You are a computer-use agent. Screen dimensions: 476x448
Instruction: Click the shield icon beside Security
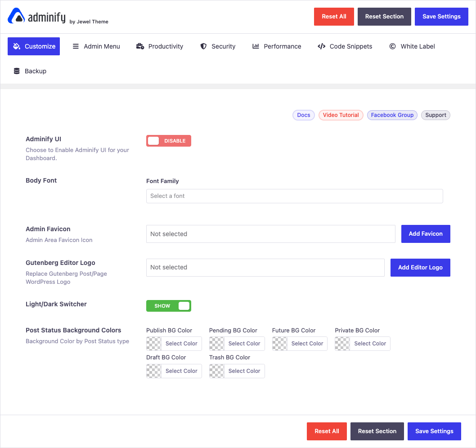point(203,46)
